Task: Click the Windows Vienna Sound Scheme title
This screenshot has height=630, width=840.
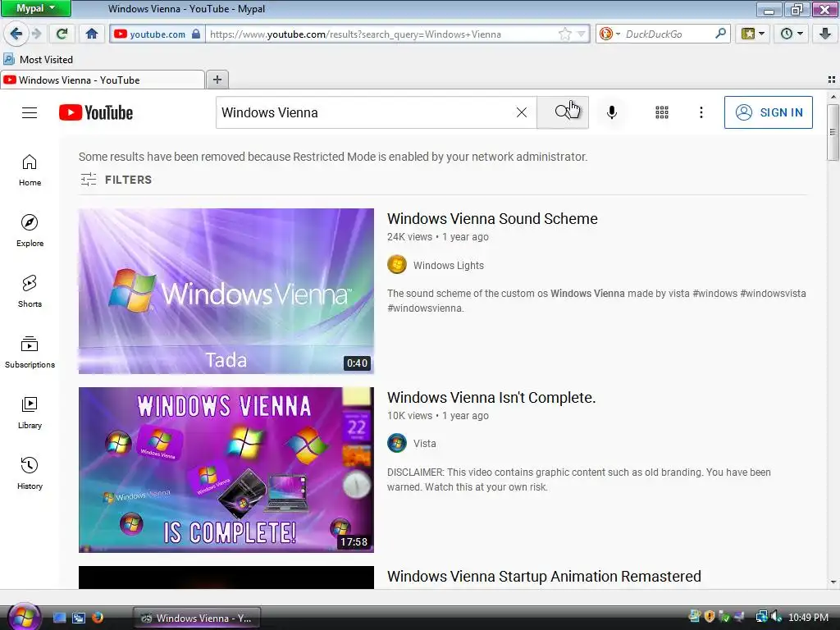Action: pos(492,218)
